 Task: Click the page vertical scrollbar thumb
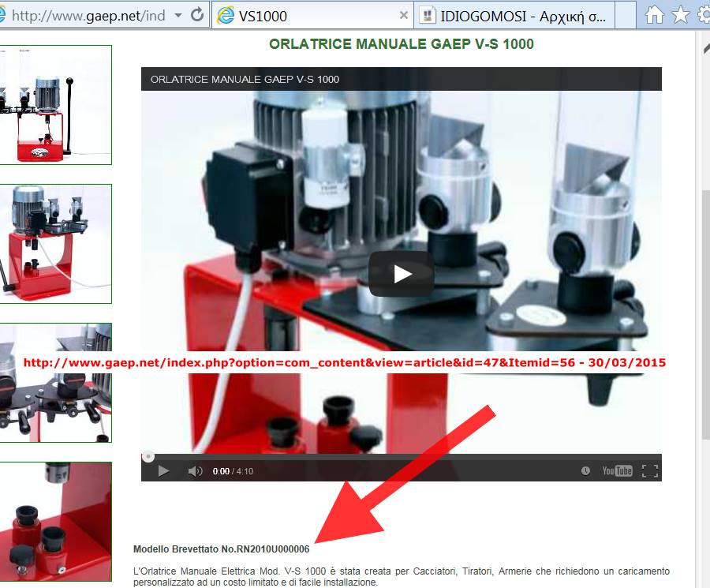coord(705,314)
